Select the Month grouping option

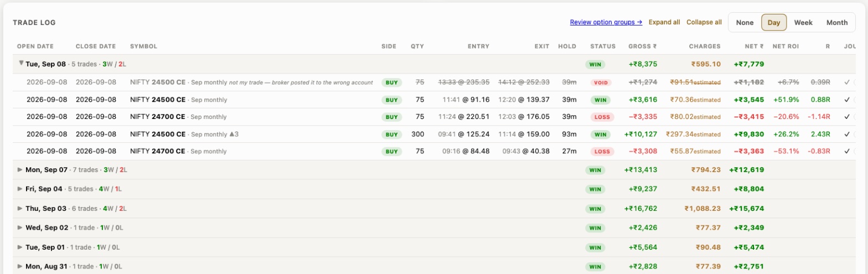(x=837, y=23)
